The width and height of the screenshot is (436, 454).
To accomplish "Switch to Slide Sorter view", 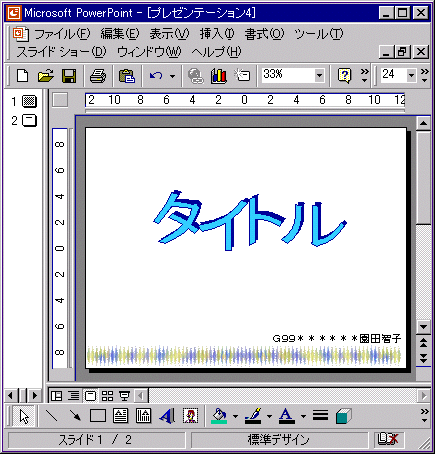I will (x=107, y=396).
